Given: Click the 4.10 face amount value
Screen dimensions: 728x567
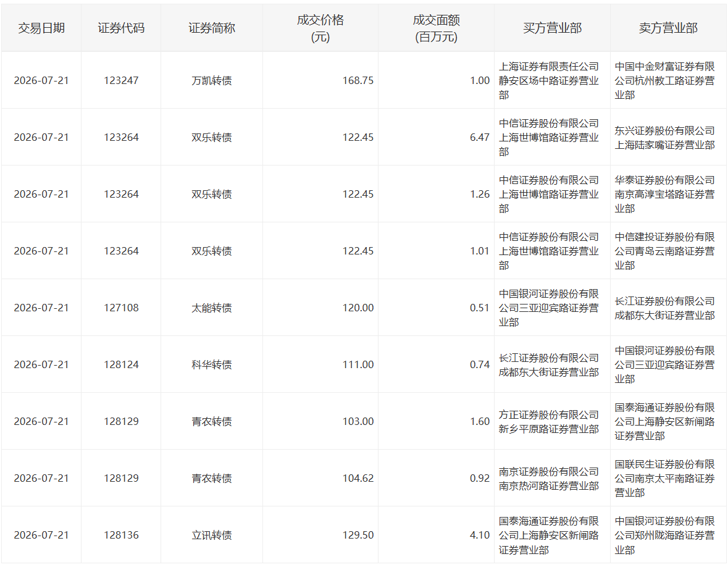Looking at the screenshot, I should (x=480, y=535).
